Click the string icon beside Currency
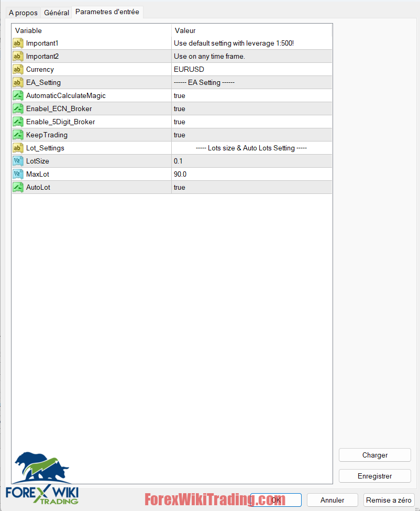Image resolution: width=420 pixels, height=511 pixels. coord(18,69)
